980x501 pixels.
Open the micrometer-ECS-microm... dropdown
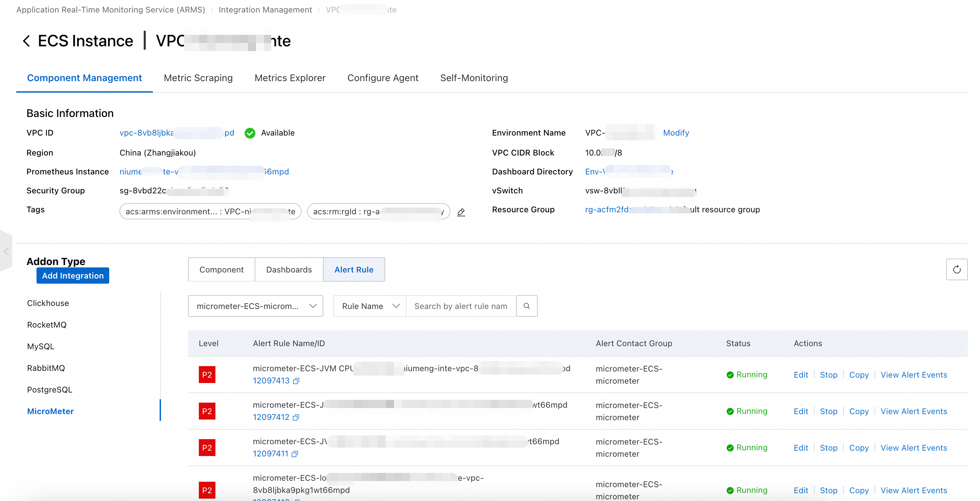tap(255, 306)
